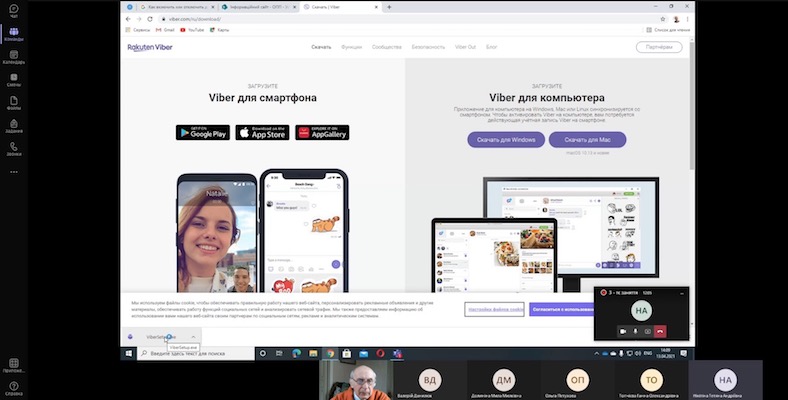
Task: Open the Teams (Команды) section in sidebar
Action: [14, 34]
